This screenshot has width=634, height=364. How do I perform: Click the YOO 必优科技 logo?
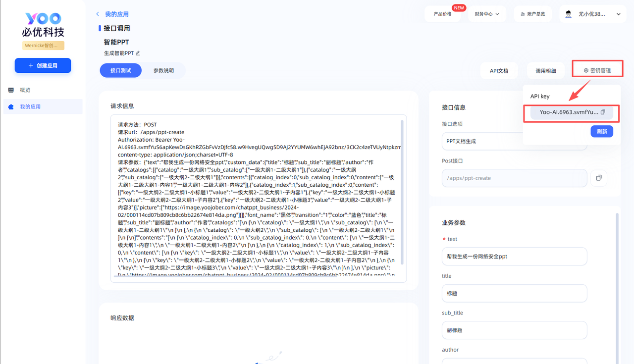(x=43, y=25)
